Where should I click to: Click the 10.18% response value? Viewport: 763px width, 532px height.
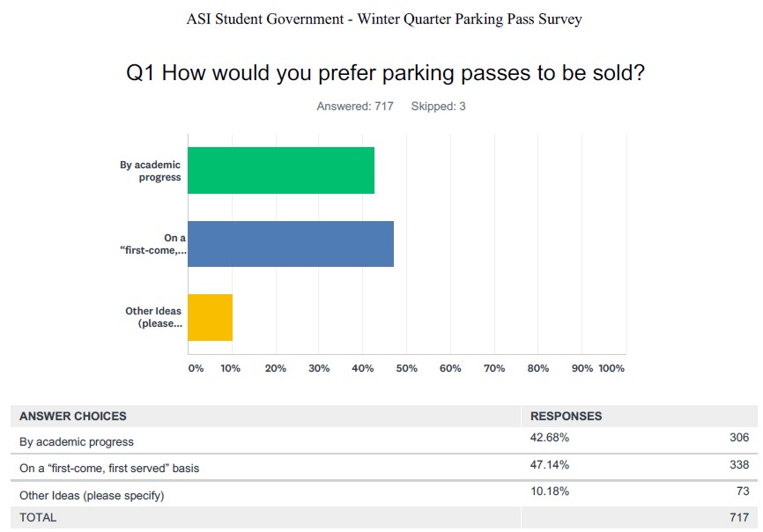(x=550, y=491)
